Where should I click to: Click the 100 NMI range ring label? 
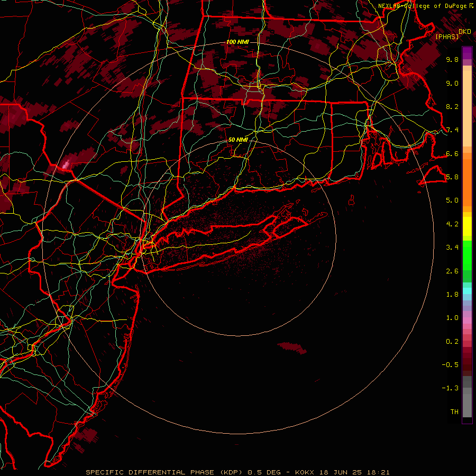coord(237,42)
